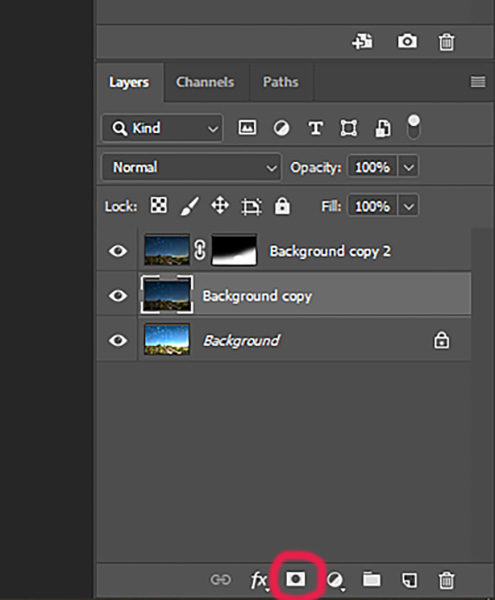The image size is (495, 600).
Task: Open the Layers panel menu
Action: pyautogui.click(x=478, y=82)
